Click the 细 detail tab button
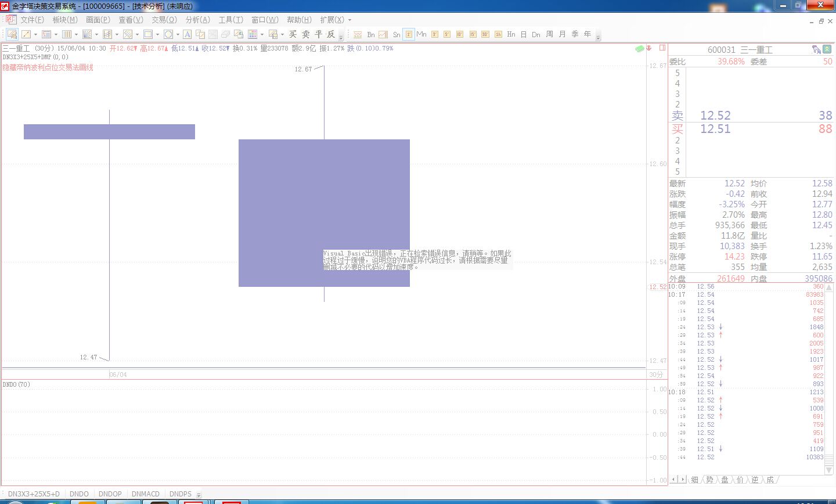 [x=695, y=480]
